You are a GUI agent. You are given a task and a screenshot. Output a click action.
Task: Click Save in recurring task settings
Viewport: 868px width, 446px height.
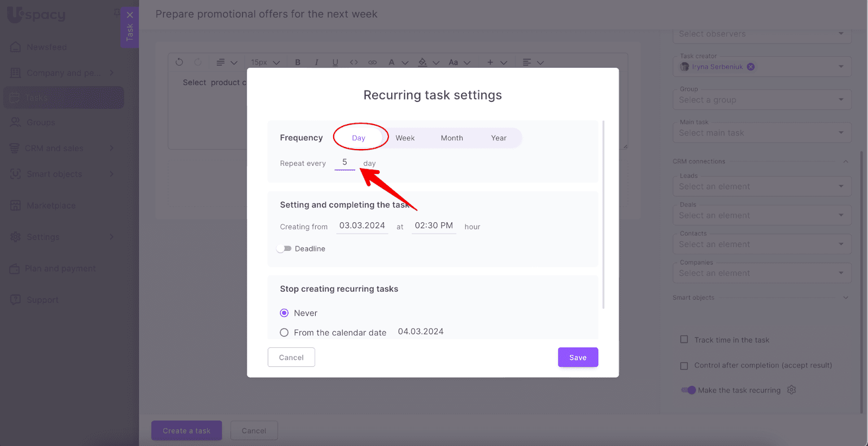pyautogui.click(x=578, y=357)
